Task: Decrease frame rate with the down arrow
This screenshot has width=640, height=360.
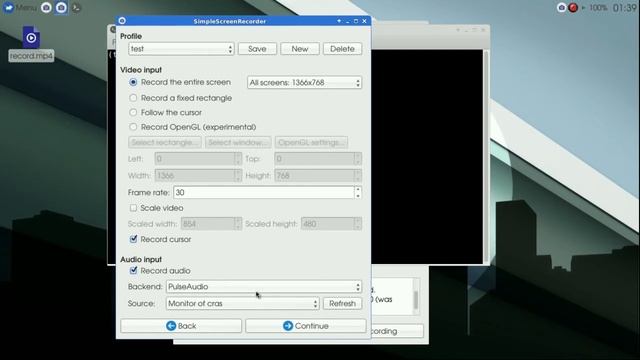Action: click(x=358, y=196)
